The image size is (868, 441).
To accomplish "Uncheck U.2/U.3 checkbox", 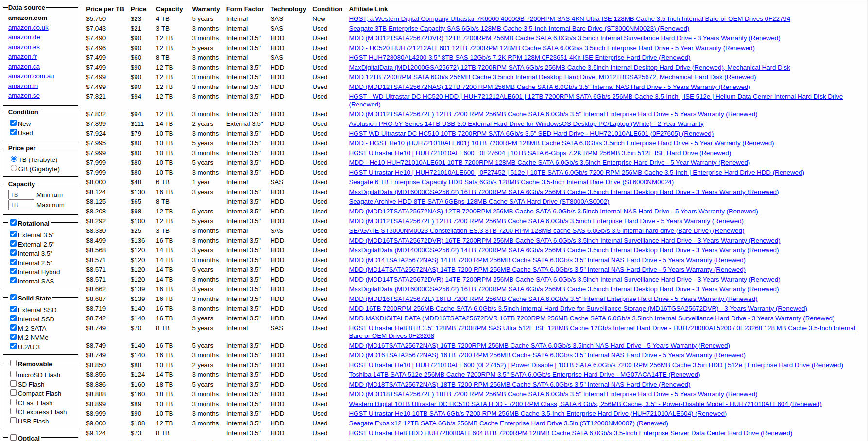I will [14, 346].
